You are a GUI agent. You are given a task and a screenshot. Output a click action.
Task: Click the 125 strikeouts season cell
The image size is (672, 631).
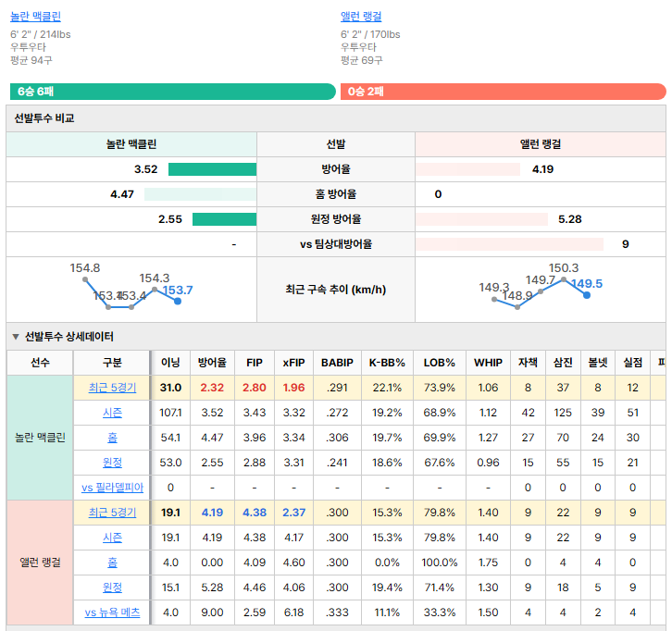[563, 413]
